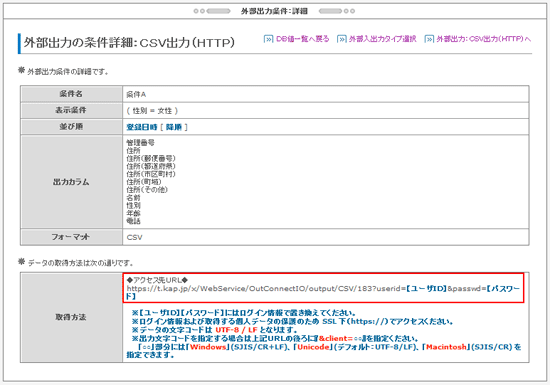Click the arrow icon beside DB一覧へ戻る
The image size is (550, 385).
click(x=268, y=39)
